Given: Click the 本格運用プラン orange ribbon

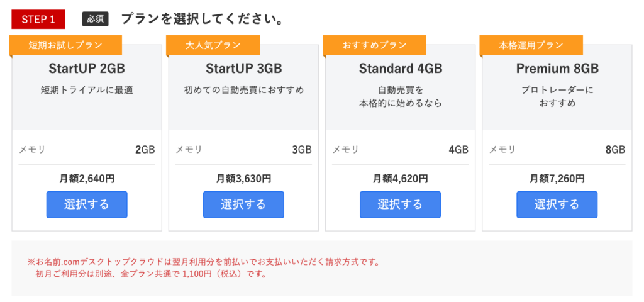Looking at the screenshot, I should (531, 45).
